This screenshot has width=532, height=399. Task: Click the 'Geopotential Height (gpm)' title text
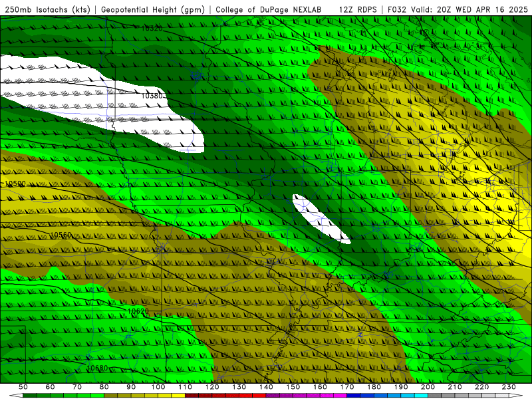(153, 9)
